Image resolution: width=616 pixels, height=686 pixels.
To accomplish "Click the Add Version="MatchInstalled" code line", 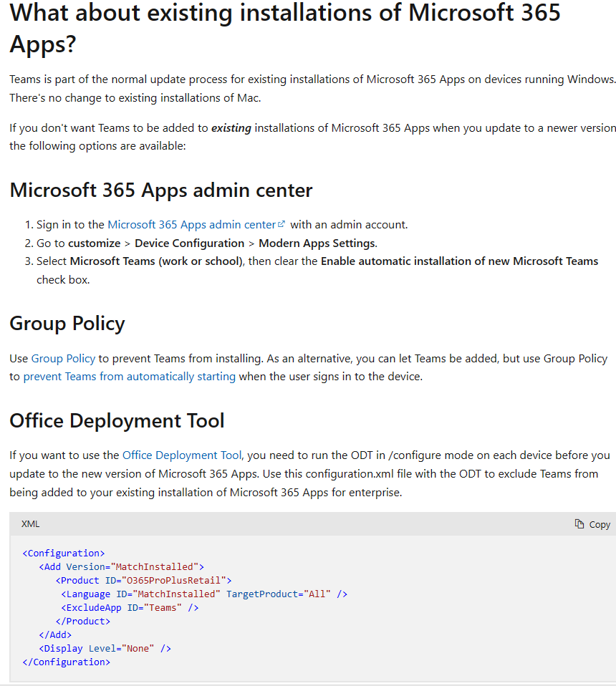I will click(x=121, y=566).
